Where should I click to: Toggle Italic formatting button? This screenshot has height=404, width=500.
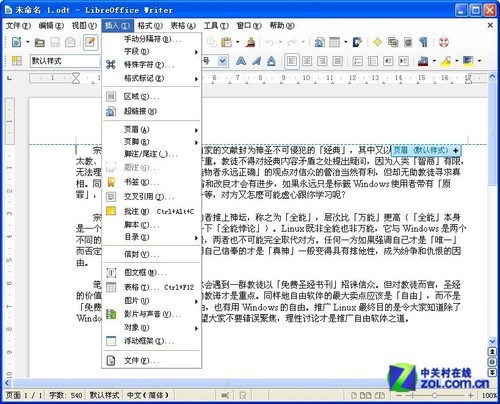(x=256, y=61)
